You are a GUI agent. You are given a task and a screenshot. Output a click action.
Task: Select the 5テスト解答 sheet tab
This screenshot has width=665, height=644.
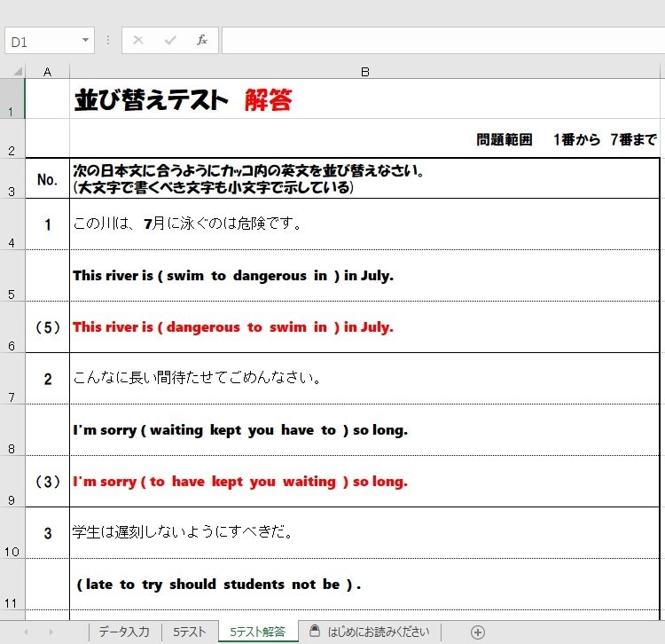coord(257,632)
